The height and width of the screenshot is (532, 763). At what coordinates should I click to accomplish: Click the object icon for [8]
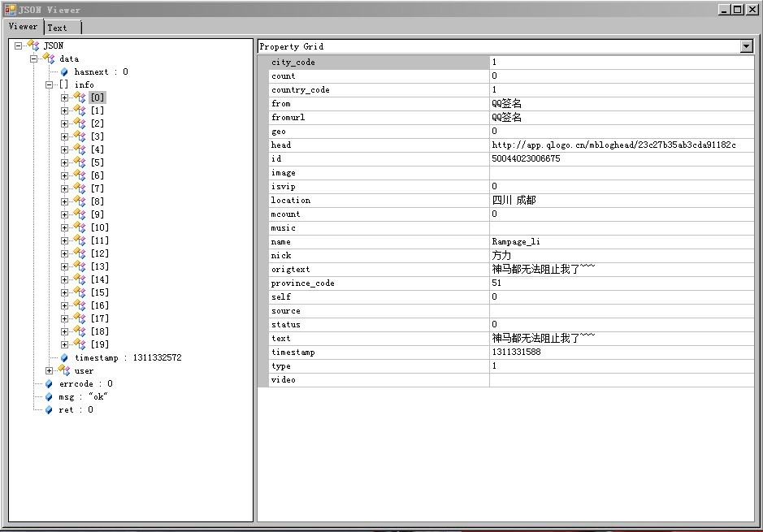click(x=80, y=201)
